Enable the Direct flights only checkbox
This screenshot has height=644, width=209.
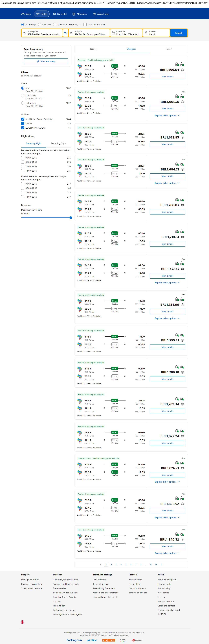(x=85, y=25)
